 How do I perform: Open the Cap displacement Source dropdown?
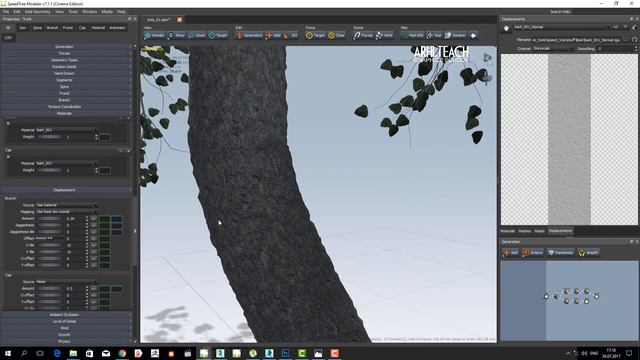67,282
